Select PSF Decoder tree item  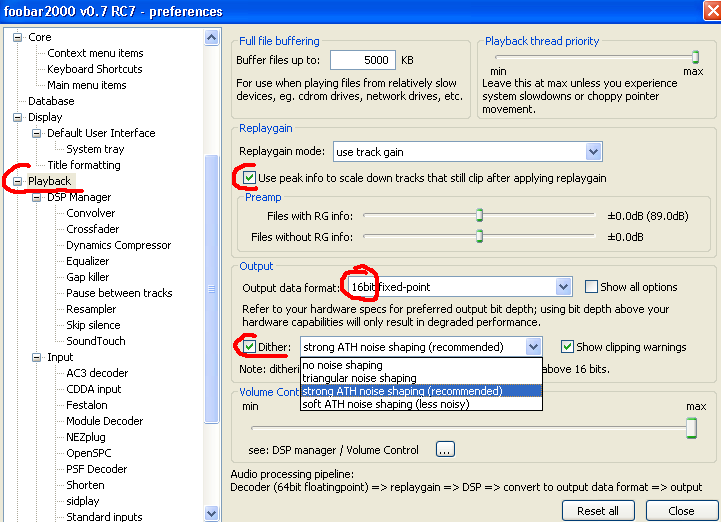97,469
